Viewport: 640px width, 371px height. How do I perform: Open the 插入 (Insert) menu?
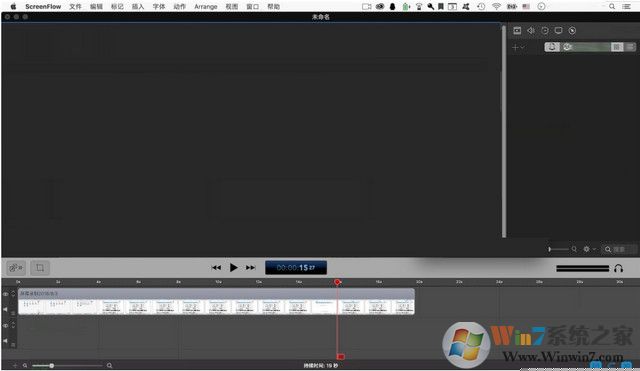click(x=138, y=7)
